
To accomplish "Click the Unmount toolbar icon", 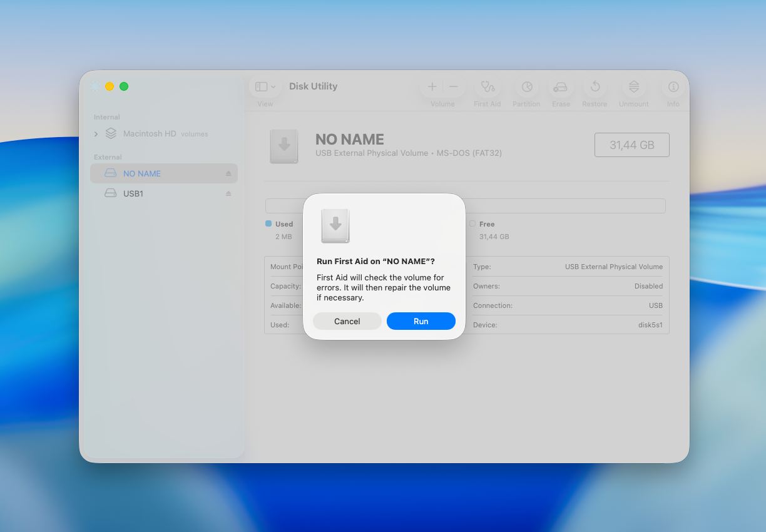I will tap(634, 86).
